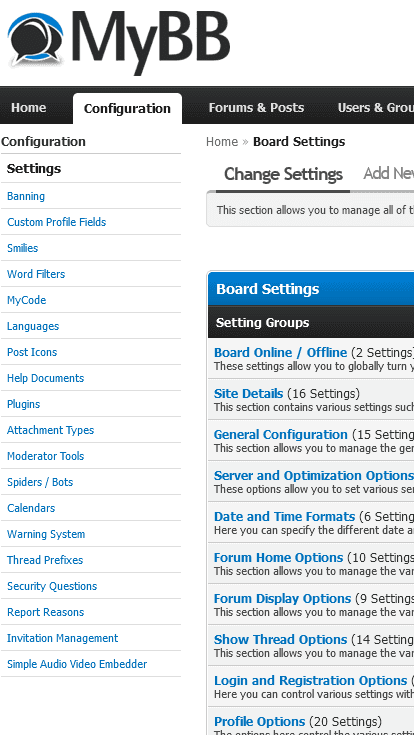Select the Configuration tab
414x735 pixels.
pos(127,108)
